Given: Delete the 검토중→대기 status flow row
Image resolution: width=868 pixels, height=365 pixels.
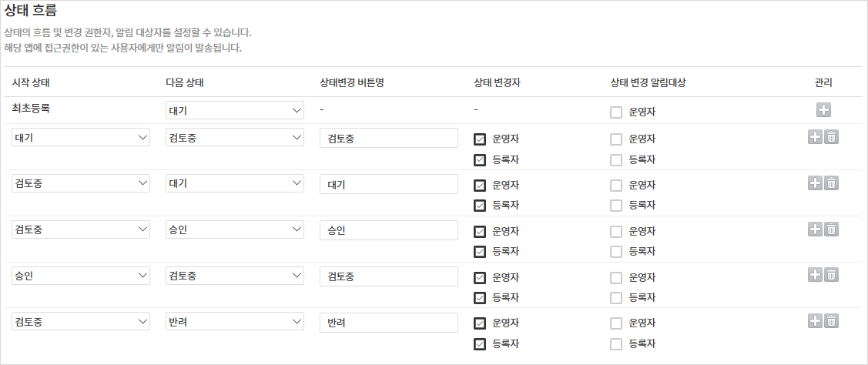Looking at the screenshot, I should click(x=831, y=183).
